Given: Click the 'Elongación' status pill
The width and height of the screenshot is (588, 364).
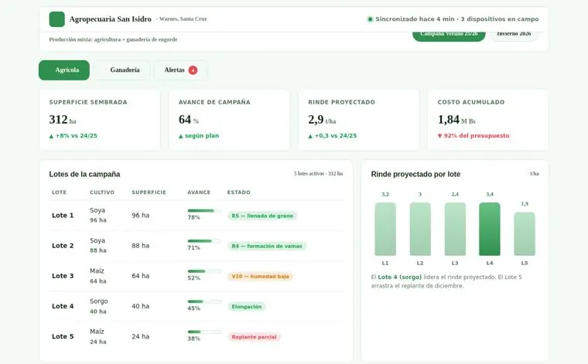Looking at the screenshot, I should (x=246, y=307).
